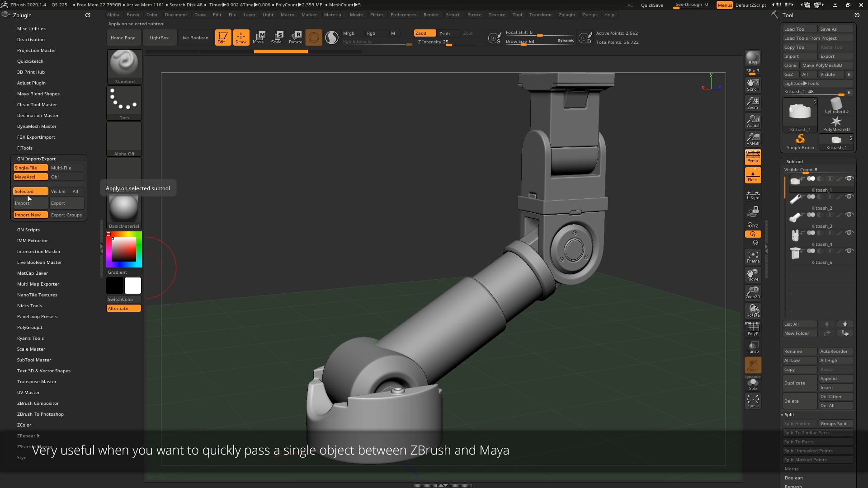Select the Standard brush
The height and width of the screenshot is (488, 868).
click(x=124, y=63)
